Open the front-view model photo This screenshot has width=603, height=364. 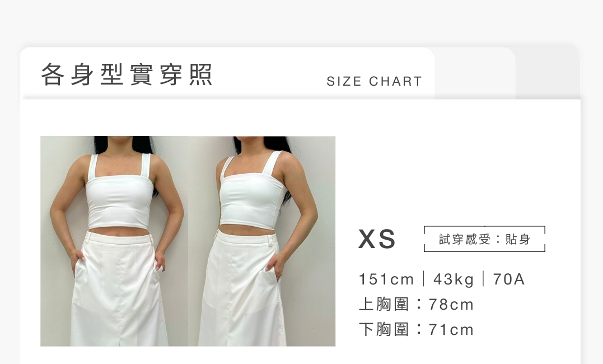tap(114, 241)
